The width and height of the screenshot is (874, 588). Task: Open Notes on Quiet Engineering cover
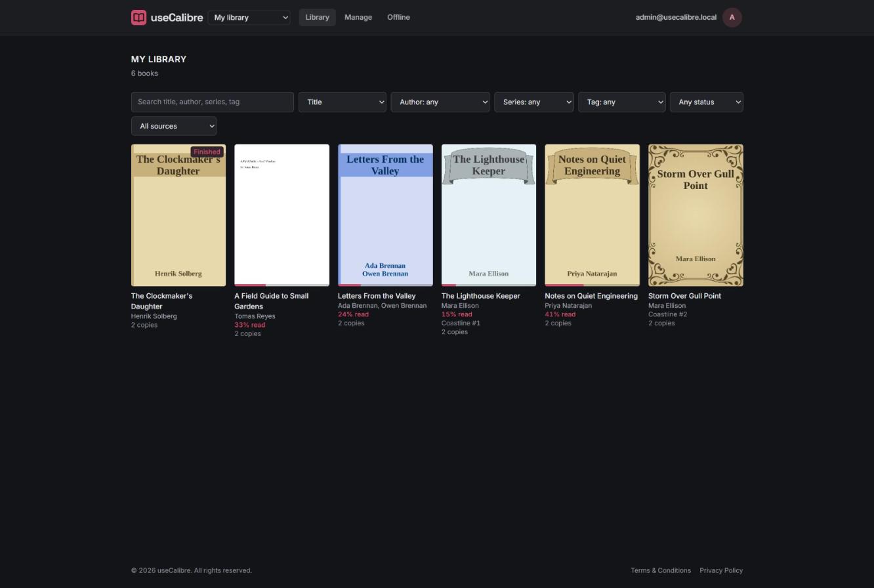pyautogui.click(x=592, y=215)
